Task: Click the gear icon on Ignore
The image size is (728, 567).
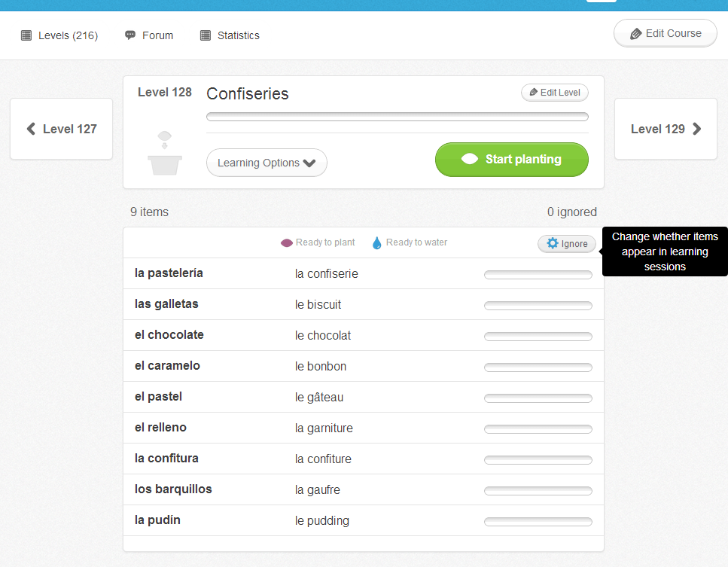Action: click(553, 244)
